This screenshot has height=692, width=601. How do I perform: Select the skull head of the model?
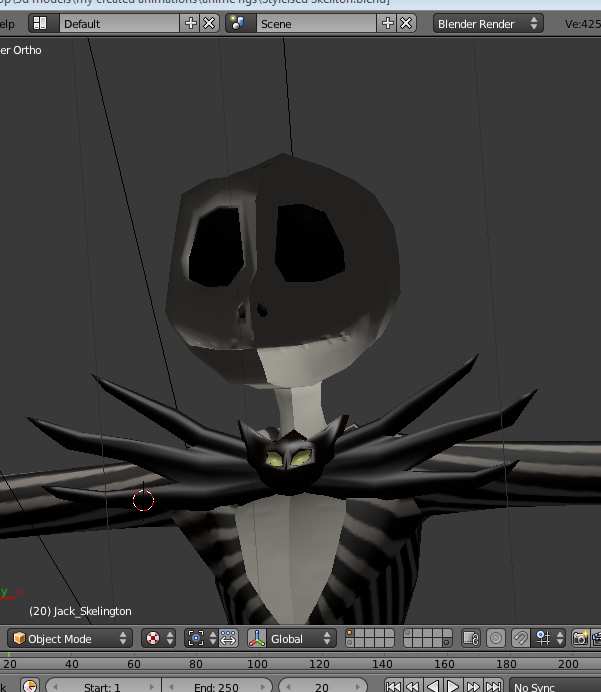(283, 271)
